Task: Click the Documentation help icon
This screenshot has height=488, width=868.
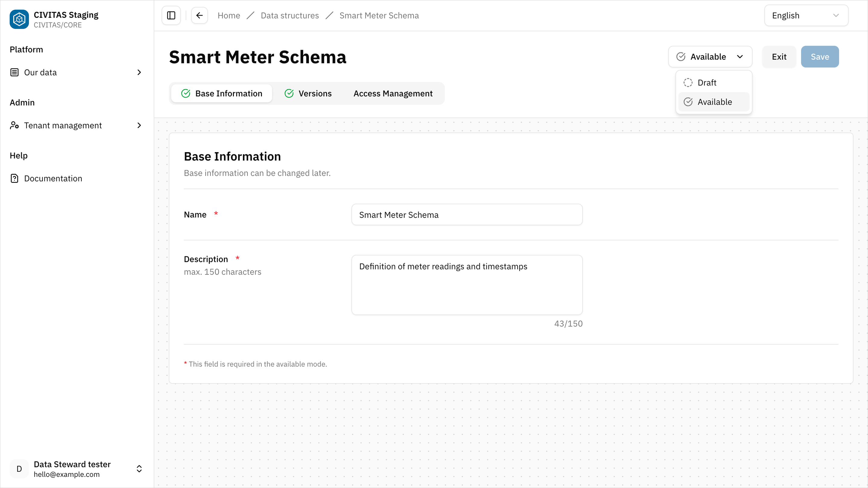Action: pos(14,178)
